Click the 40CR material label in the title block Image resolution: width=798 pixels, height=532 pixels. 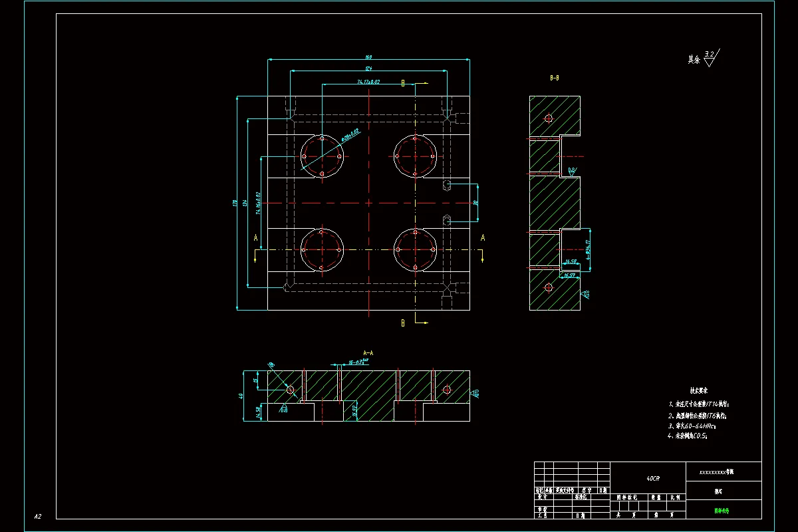click(x=653, y=478)
